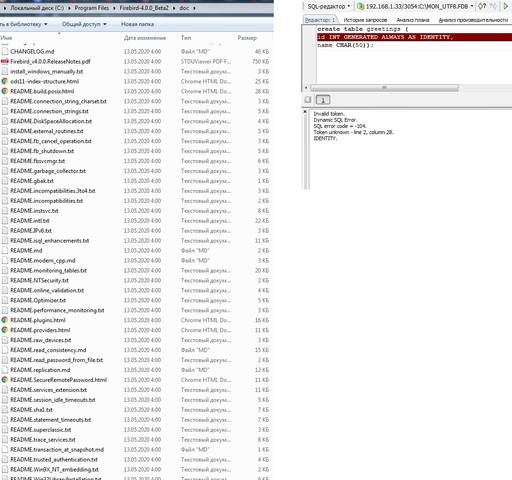Select CHANGELOG.md file
The height and width of the screenshot is (480, 512).
tap(32, 51)
